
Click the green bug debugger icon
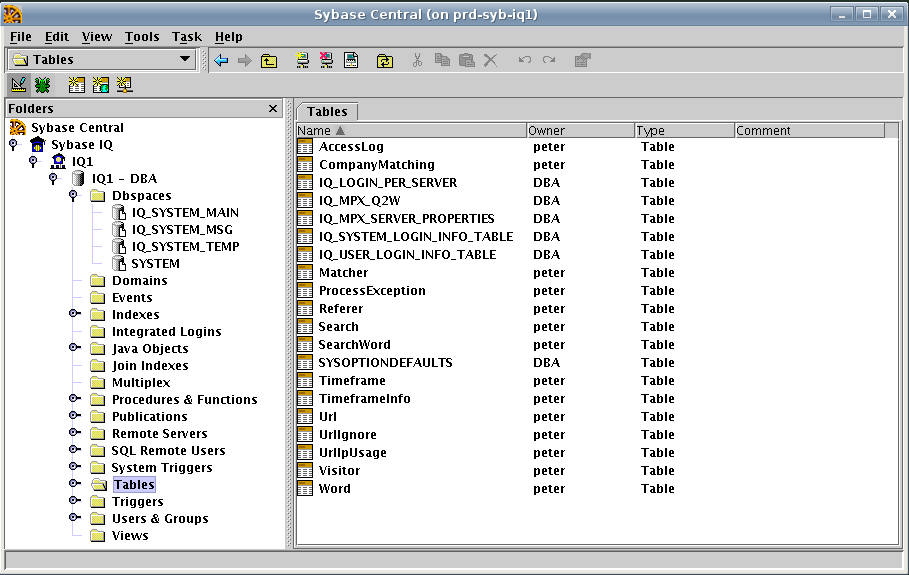pos(43,85)
